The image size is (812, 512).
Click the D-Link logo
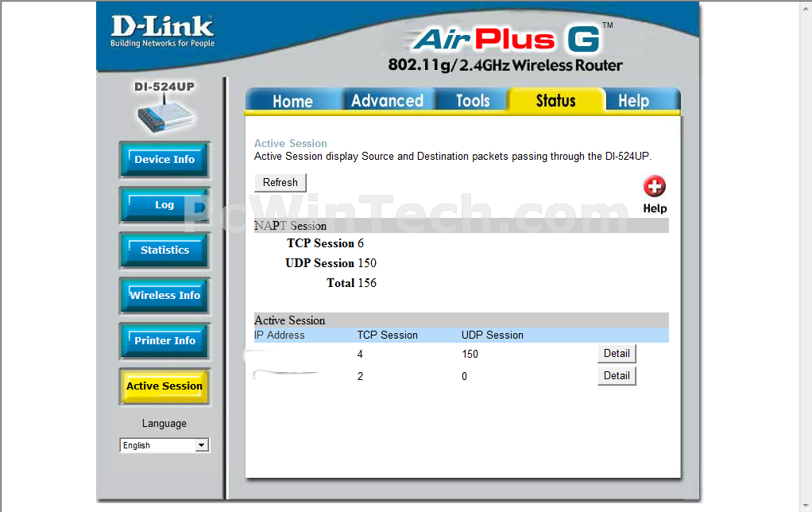click(162, 31)
